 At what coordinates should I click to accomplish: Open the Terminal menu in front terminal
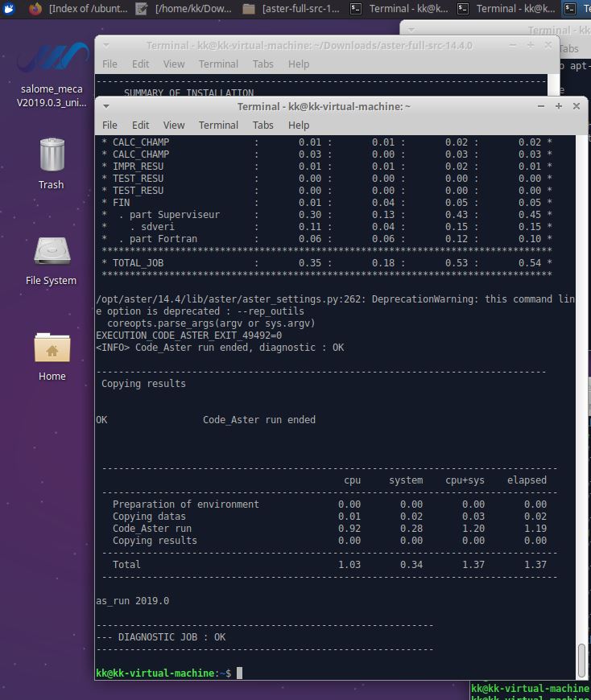[218, 125]
